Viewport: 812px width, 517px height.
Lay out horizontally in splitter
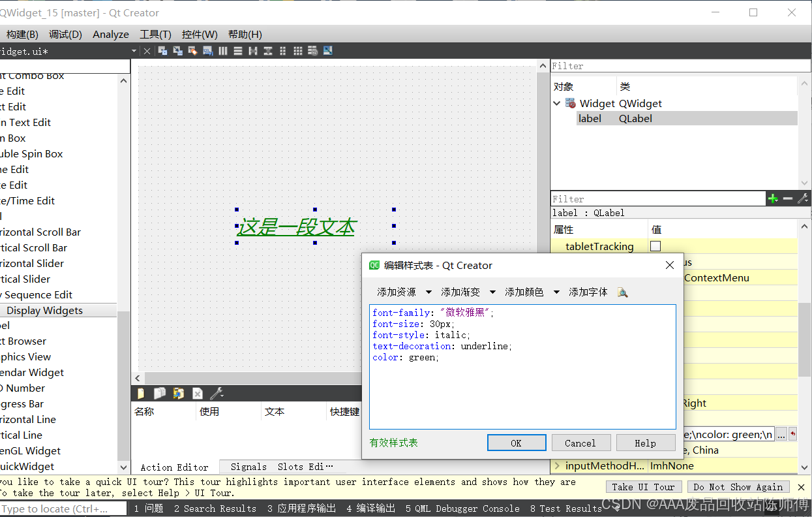point(253,51)
